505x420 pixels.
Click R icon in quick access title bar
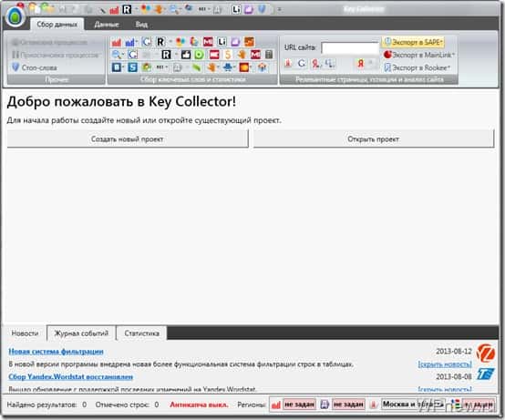click(x=127, y=9)
